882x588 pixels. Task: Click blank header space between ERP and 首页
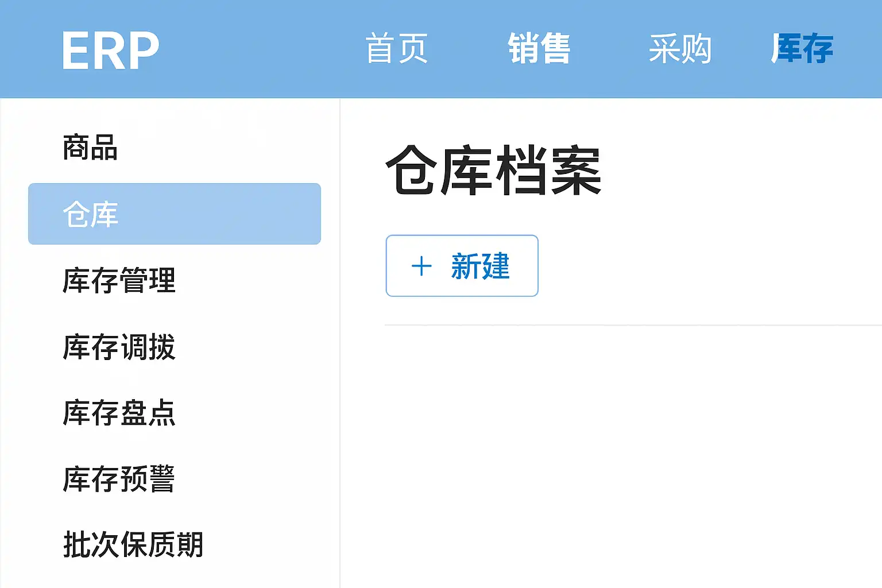[x=261, y=49]
